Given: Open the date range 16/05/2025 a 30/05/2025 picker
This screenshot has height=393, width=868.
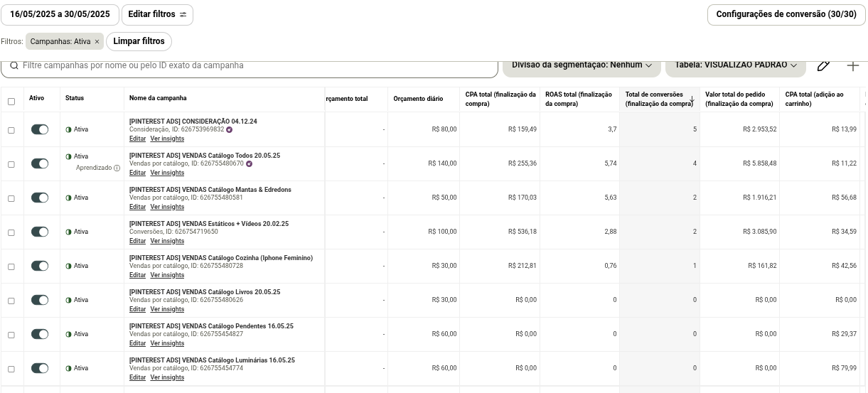Looking at the screenshot, I should coord(60,14).
